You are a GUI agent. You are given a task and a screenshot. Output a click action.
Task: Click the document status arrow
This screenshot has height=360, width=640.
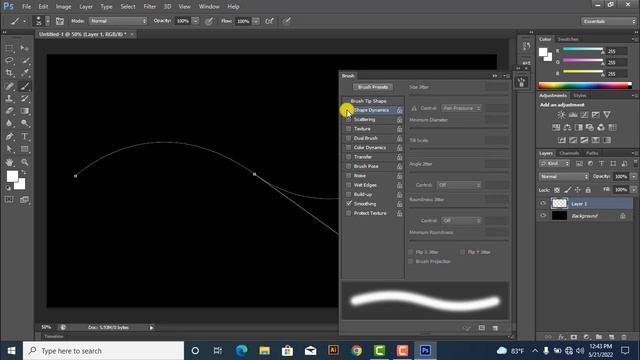(151, 327)
